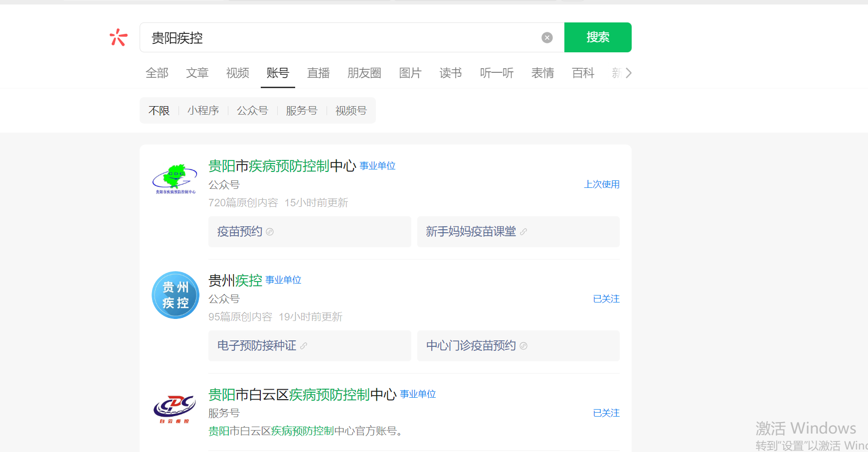This screenshot has height=452, width=868.
Task: Click the WeChat Search logo icon
Action: pos(118,37)
